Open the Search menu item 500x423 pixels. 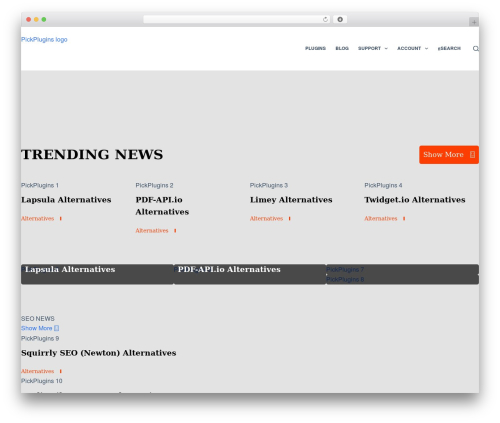449,49
